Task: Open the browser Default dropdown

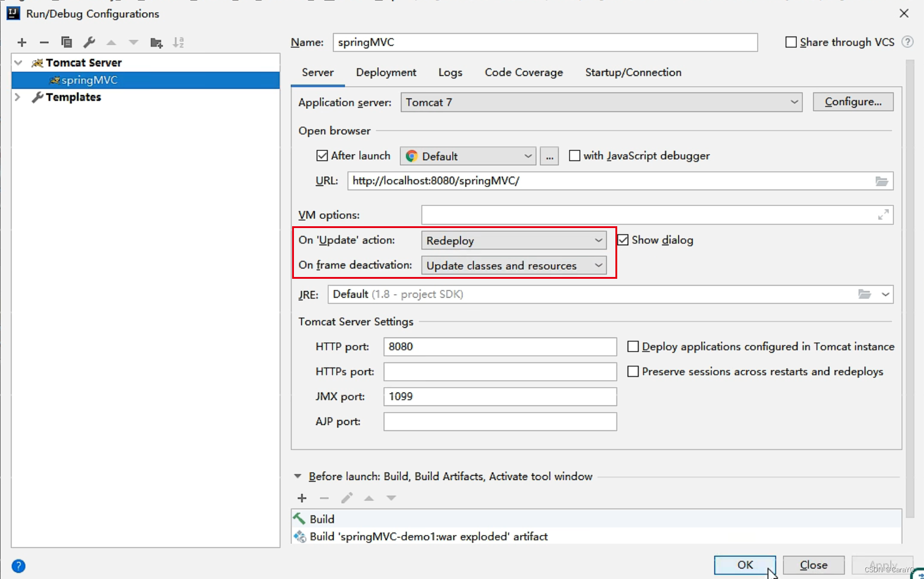Action: (468, 156)
